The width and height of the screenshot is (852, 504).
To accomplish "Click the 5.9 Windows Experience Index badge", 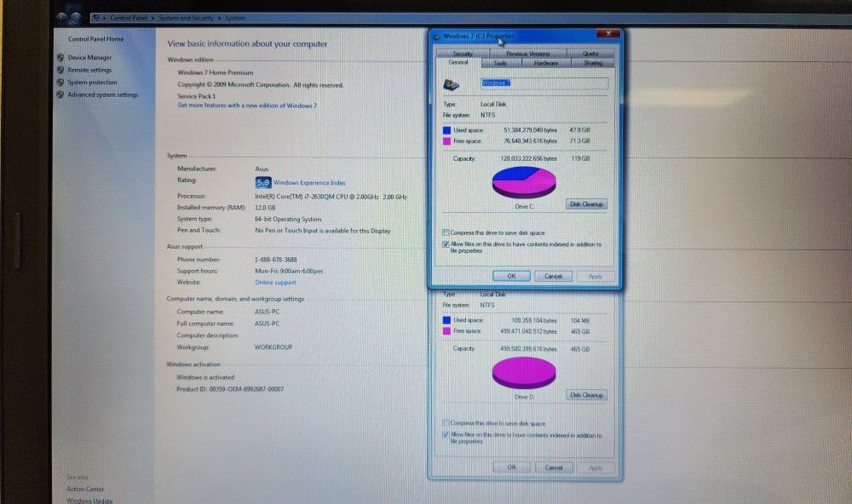I will pos(262,182).
